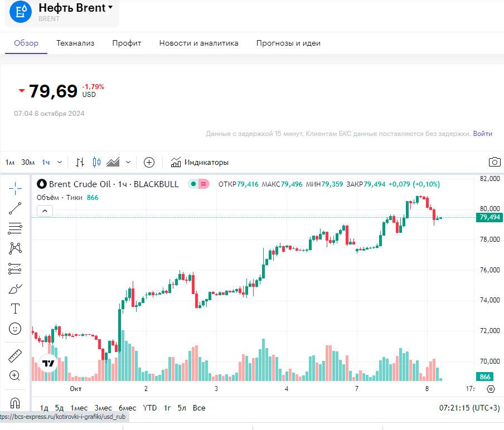
Task: Toggle the magnet snap mode
Action: pyautogui.click(x=15, y=403)
